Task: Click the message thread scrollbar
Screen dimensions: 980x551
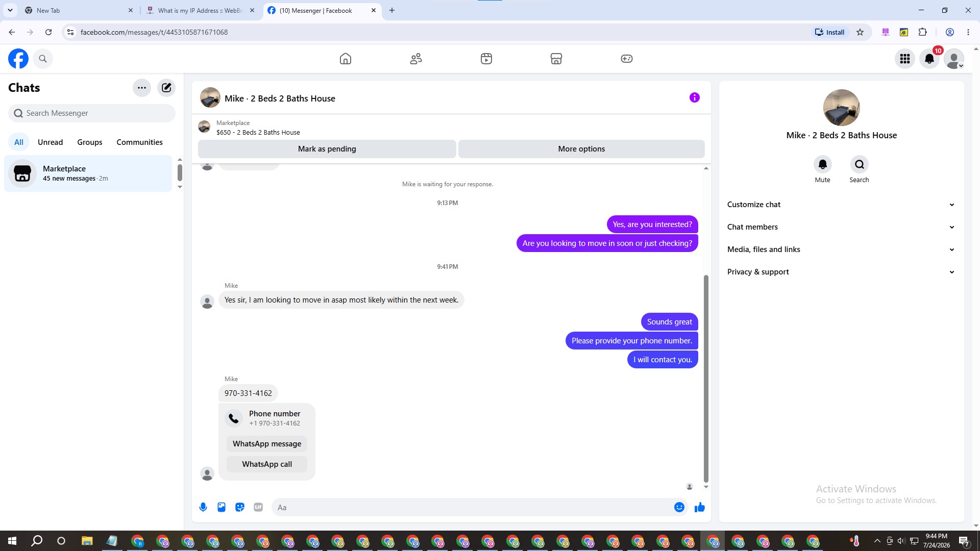Action: point(706,378)
